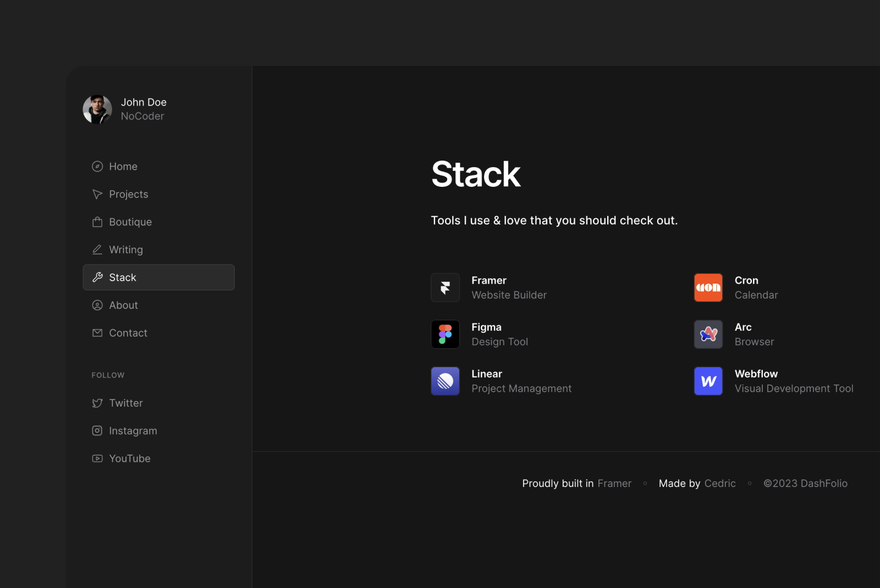The image size is (880, 588).
Task: Click the Cron tool title
Action: click(x=746, y=280)
